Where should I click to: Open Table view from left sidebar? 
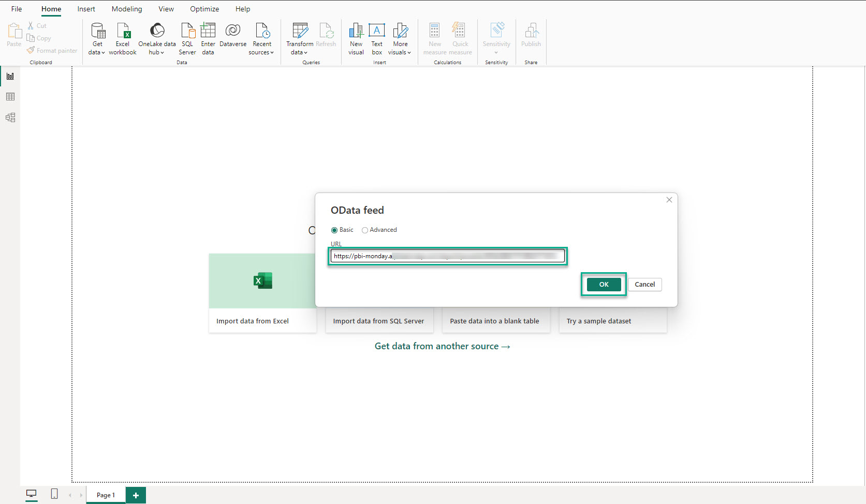pyautogui.click(x=10, y=97)
